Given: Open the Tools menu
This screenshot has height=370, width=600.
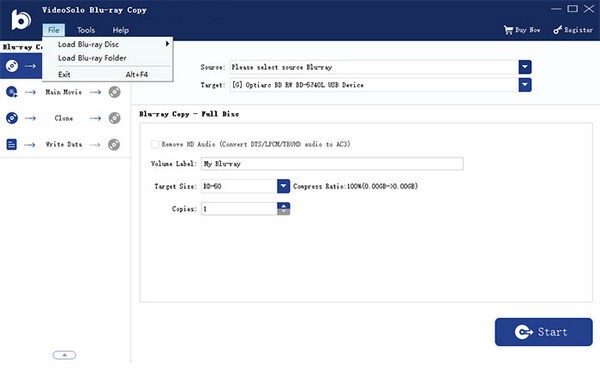Looking at the screenshot, I should click(x=86, y=30).
